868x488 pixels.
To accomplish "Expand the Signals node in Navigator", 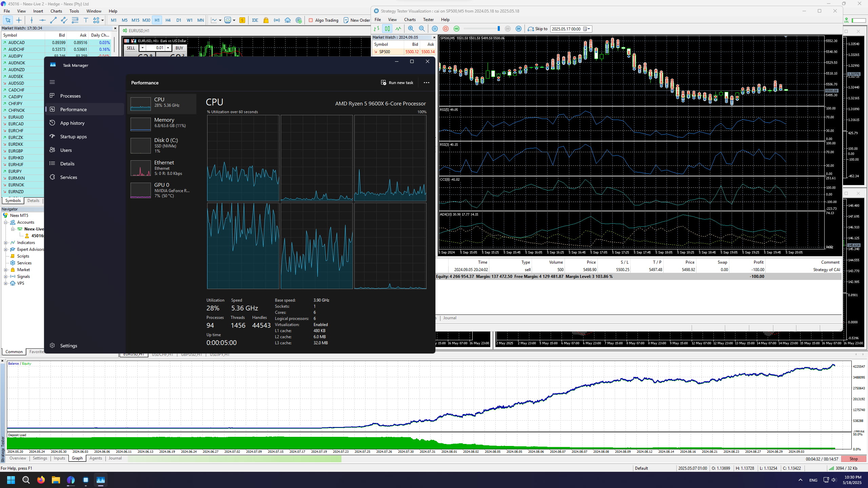I will click(5, 277).
